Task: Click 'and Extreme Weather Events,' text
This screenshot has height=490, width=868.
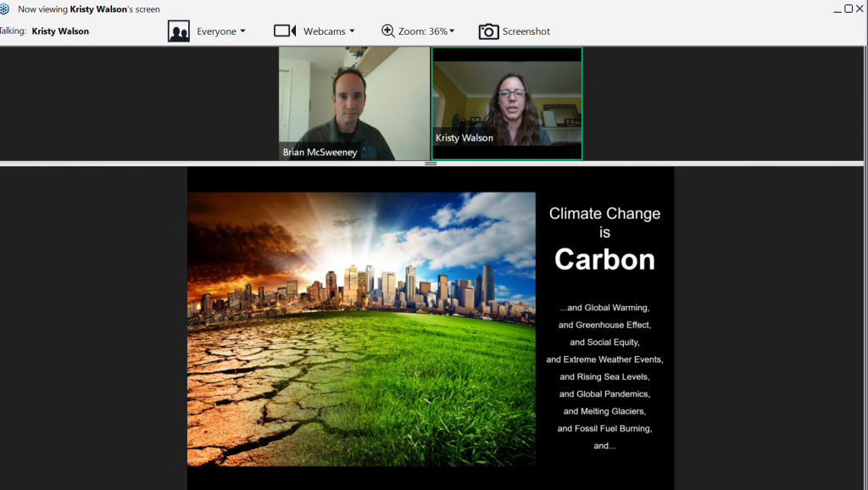Action: click(604, 359)
